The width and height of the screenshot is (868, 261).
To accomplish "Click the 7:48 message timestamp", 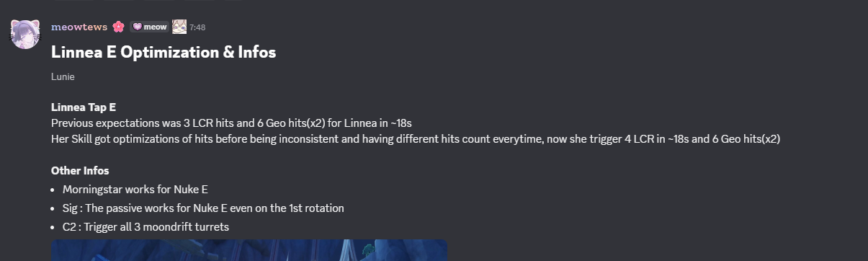I will pos(197,27).
